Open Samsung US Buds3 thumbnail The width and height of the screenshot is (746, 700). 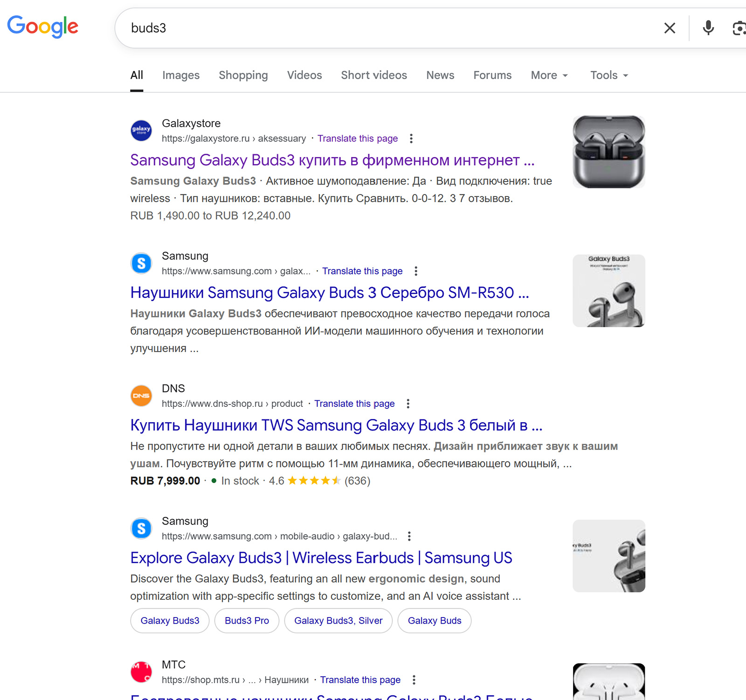pos(609,556)
